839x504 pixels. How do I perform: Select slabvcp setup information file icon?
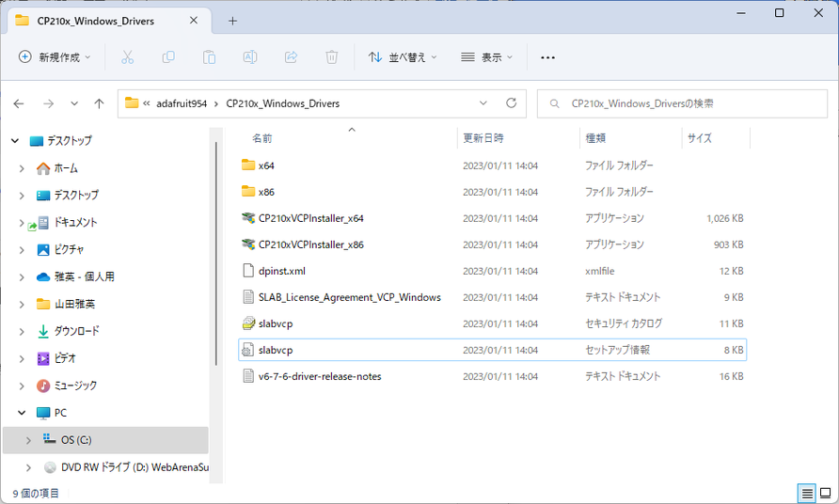click(247, 350)
